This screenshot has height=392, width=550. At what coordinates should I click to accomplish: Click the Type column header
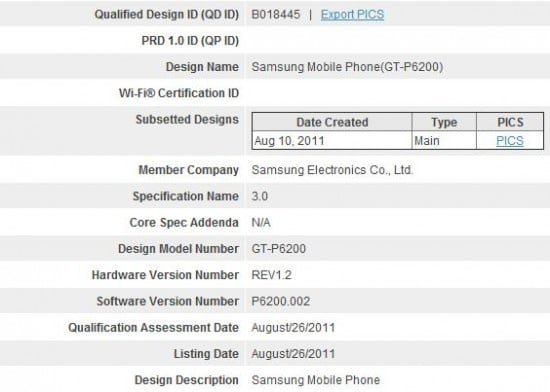pos(444,122)
